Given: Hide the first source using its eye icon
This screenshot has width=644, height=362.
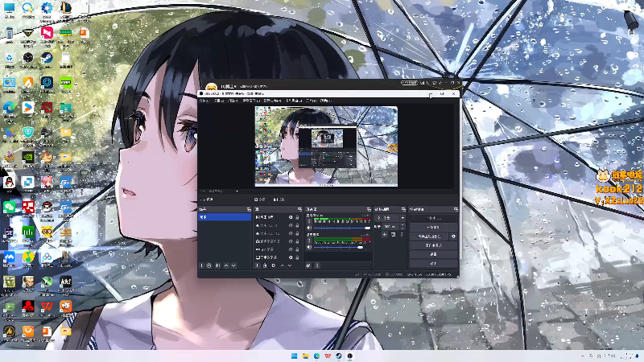Looking at the screenshot, I should coord(291,217).
